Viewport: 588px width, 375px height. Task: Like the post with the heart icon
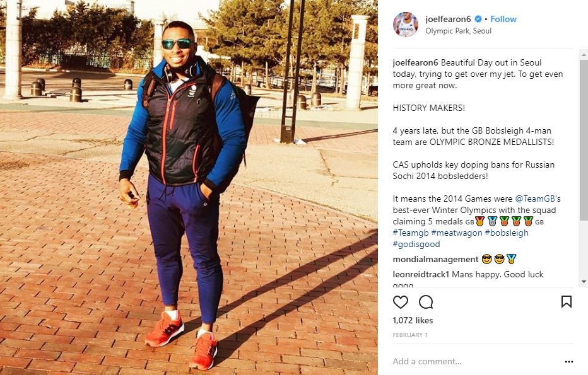coord(400,302)
